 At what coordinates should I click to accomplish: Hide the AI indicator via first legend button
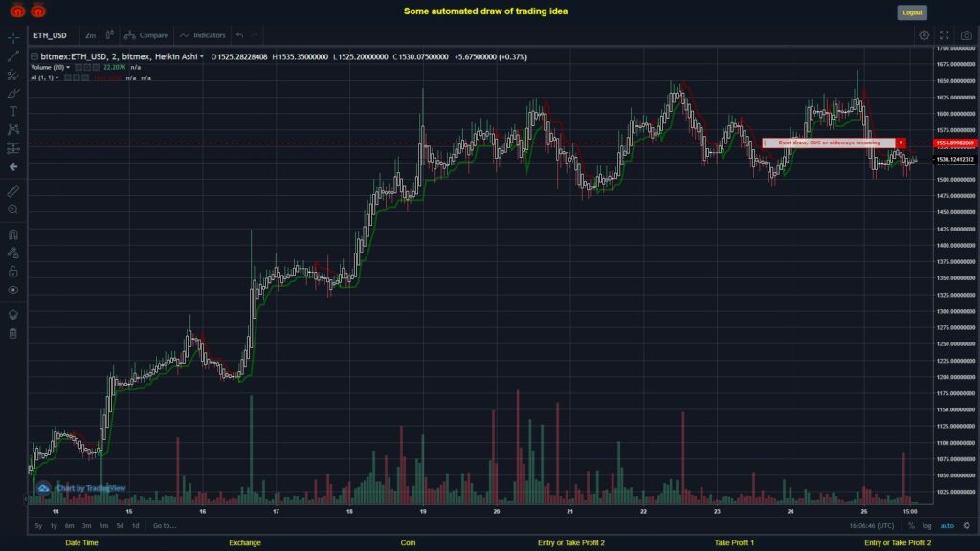coord(68,78)
